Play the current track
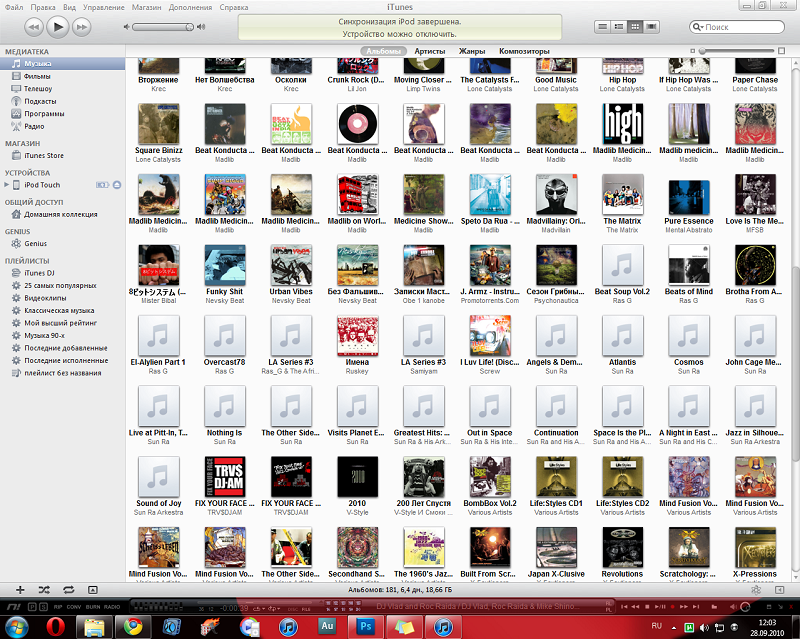800x639 pixels. [x=58, y=27]
